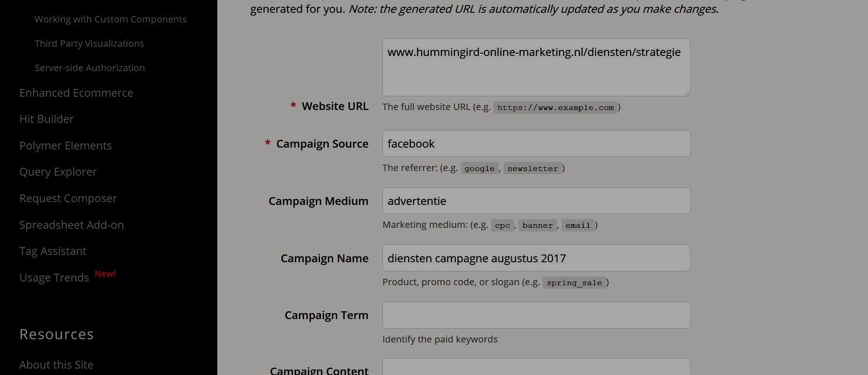Open Server-side Authorization link
Image resolution: width=868 pixels, height=375 pixels.
pyautogui.click(x=89, y=68)
